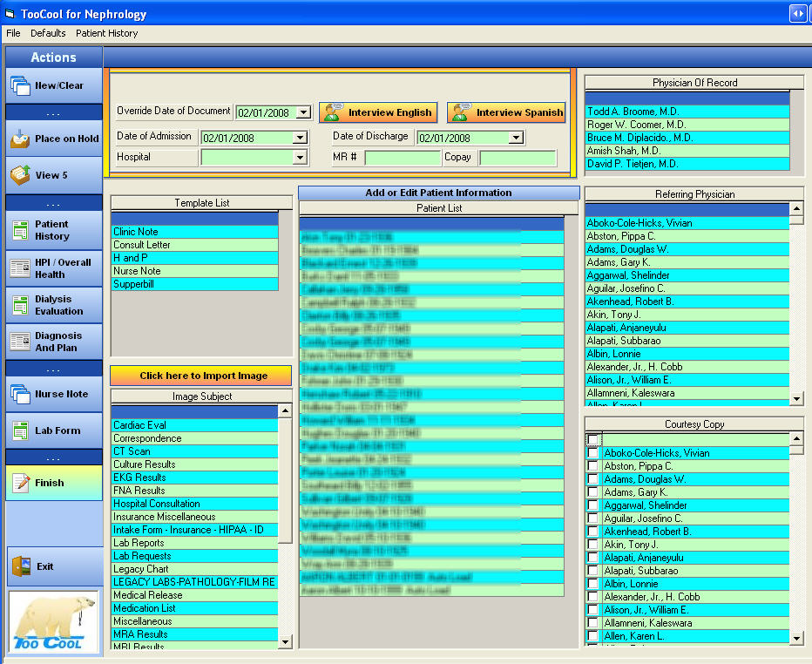Select David P. Tietjen, M.D. physician
The width and height of the screenshot is (812, 664).
(687, 164)
